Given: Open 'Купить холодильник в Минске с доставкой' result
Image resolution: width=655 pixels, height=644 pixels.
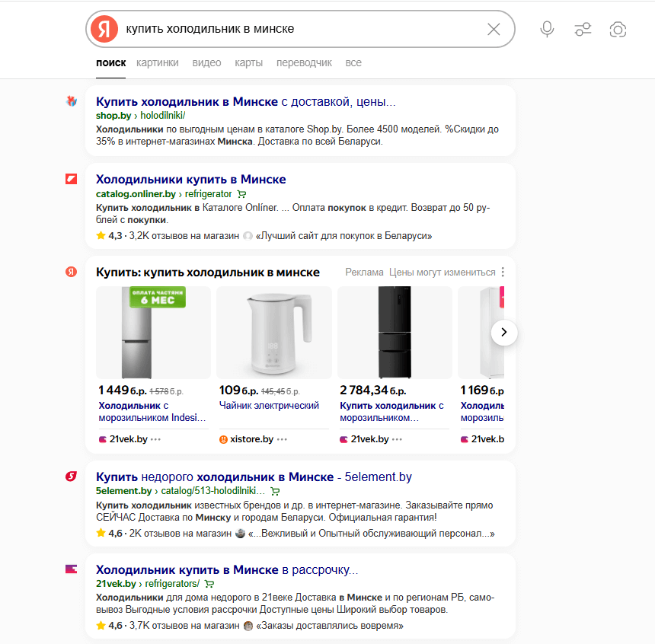Looking at the screenshot, I should click(x=245, y=101).
